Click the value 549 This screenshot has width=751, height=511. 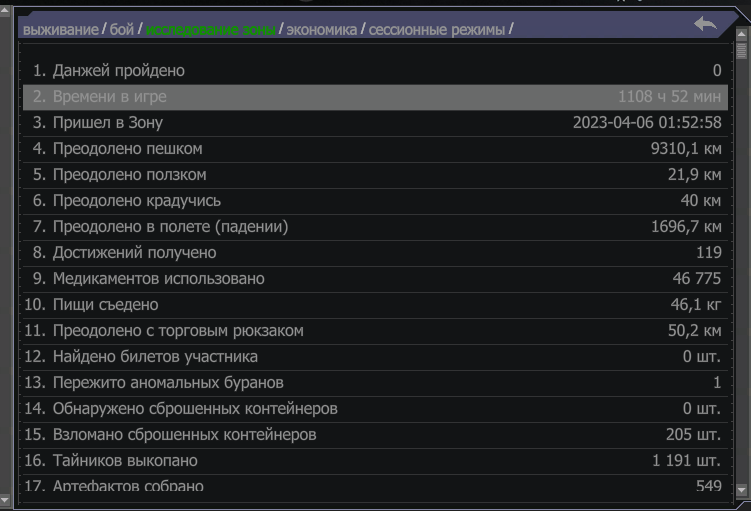[x=709, y=486]
